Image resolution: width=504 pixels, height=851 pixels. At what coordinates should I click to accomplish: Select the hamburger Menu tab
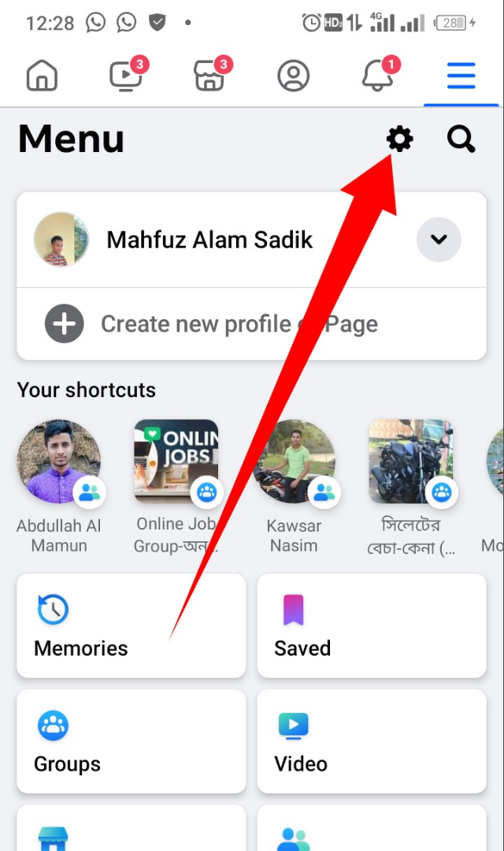click(x=461, y=76)
